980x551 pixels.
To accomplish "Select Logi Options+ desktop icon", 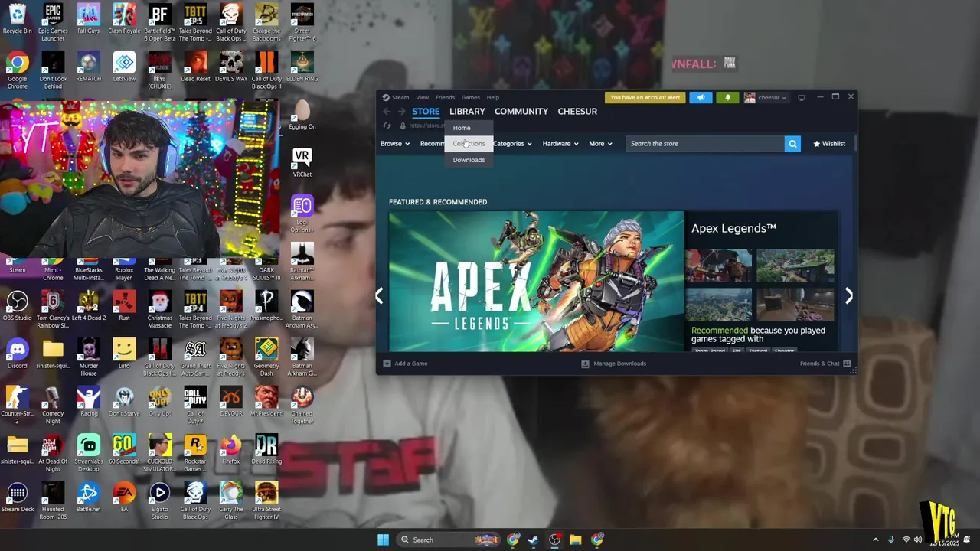I will [302, 214].
